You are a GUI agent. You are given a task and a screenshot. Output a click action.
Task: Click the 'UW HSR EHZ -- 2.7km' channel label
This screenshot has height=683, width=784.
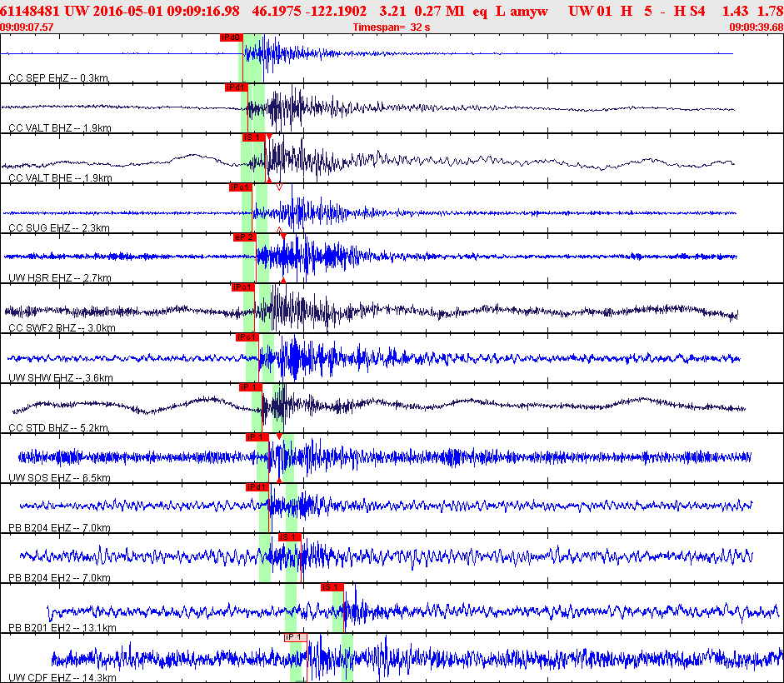pyautogui.click(x=60, y=278)
